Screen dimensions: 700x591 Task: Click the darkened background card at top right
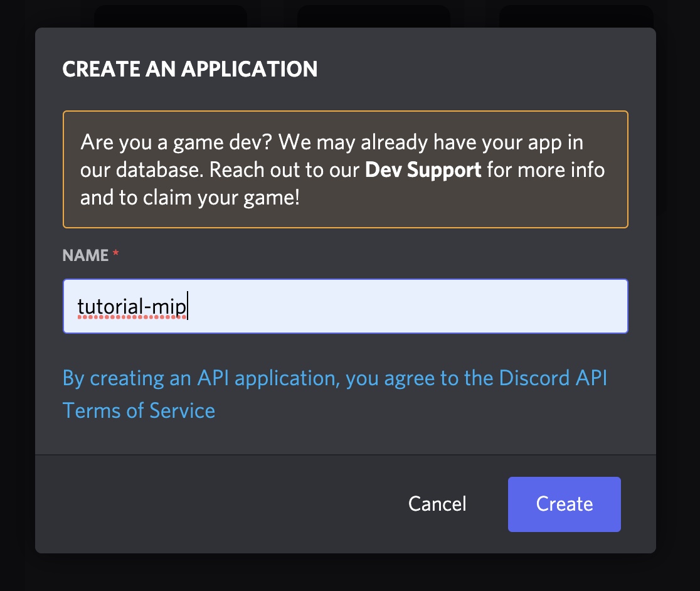[x=576, y=16]
